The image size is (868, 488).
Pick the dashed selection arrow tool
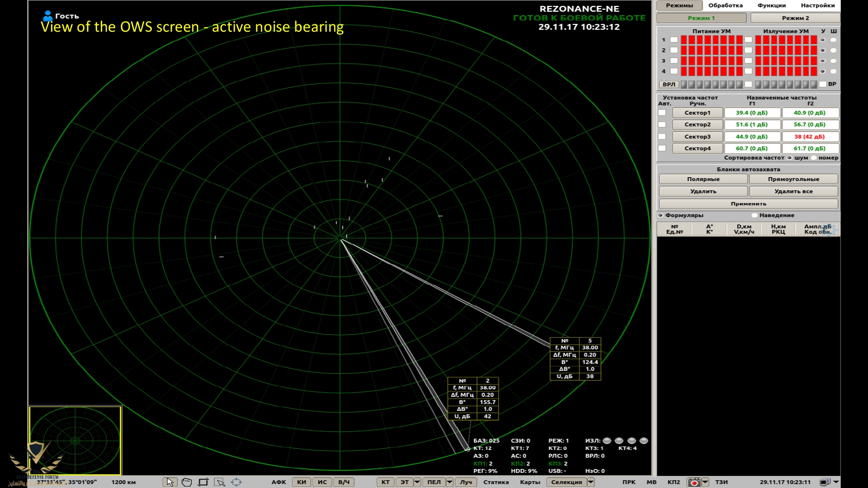(220, 482)
